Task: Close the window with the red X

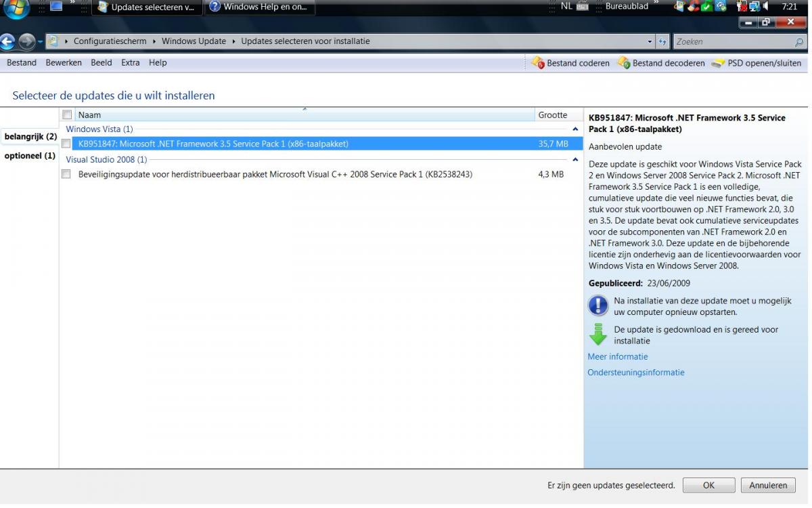Action: click(791, 23)
